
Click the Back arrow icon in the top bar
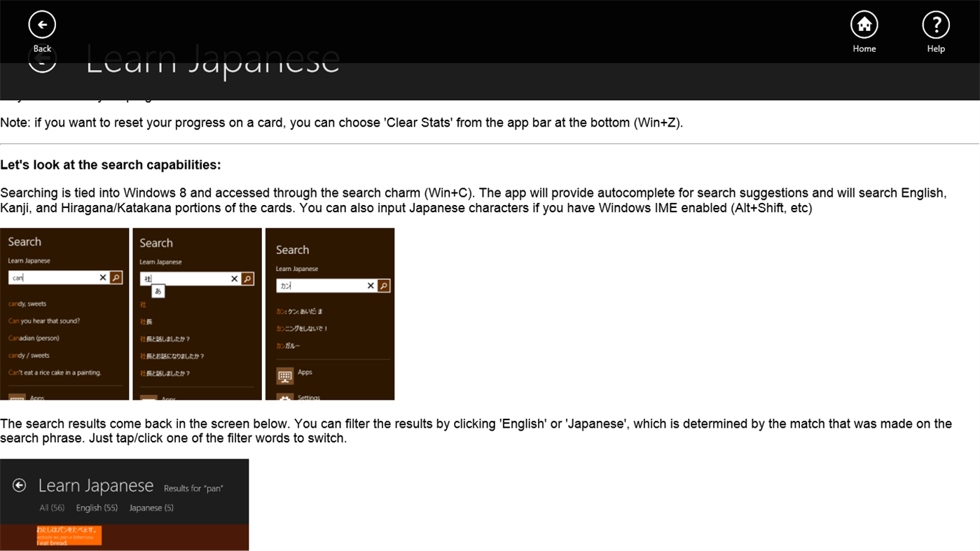click(x=41, y=23)
